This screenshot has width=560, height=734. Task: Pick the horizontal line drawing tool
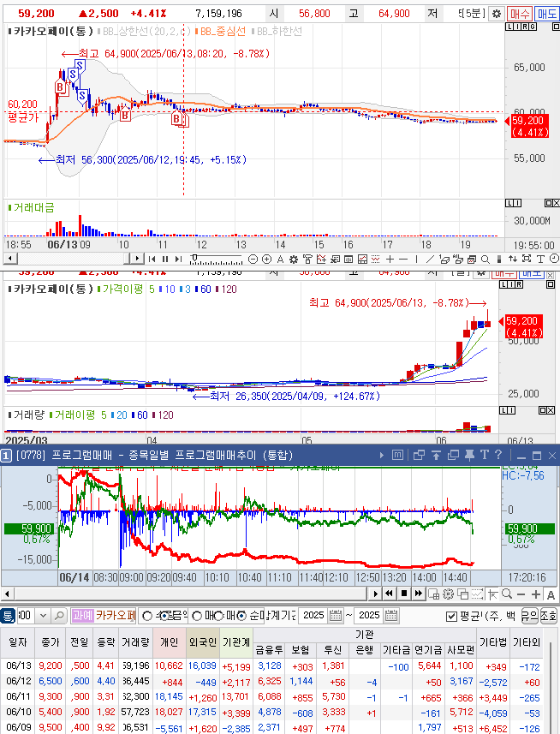(x=403, y=259)
